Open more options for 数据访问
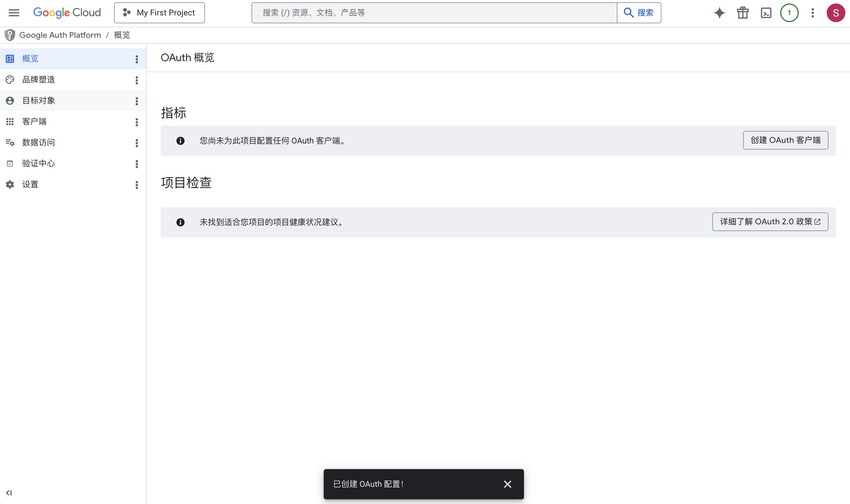This screenshot has width=850, height=504. click(x=137, y=143)
